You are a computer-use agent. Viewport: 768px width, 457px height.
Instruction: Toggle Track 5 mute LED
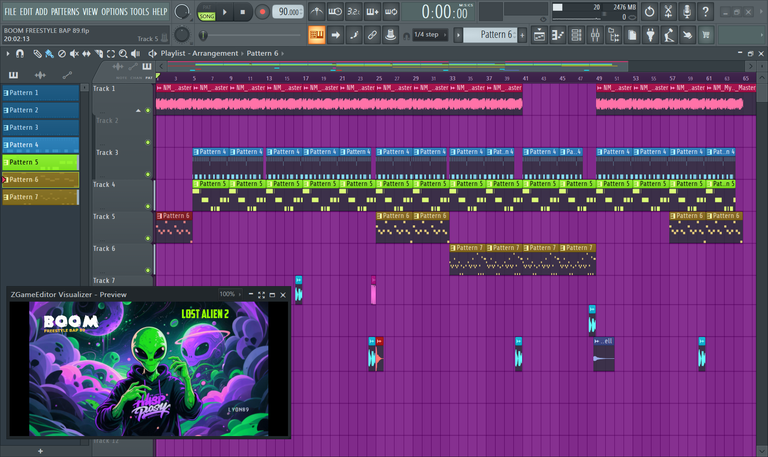point(148,239)
